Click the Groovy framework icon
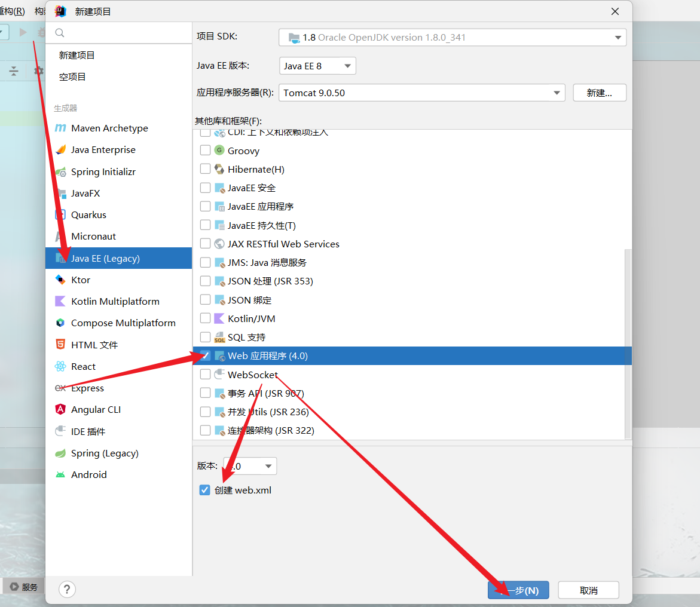The width and height of the screenshot is (700, 607). point(219,151)
